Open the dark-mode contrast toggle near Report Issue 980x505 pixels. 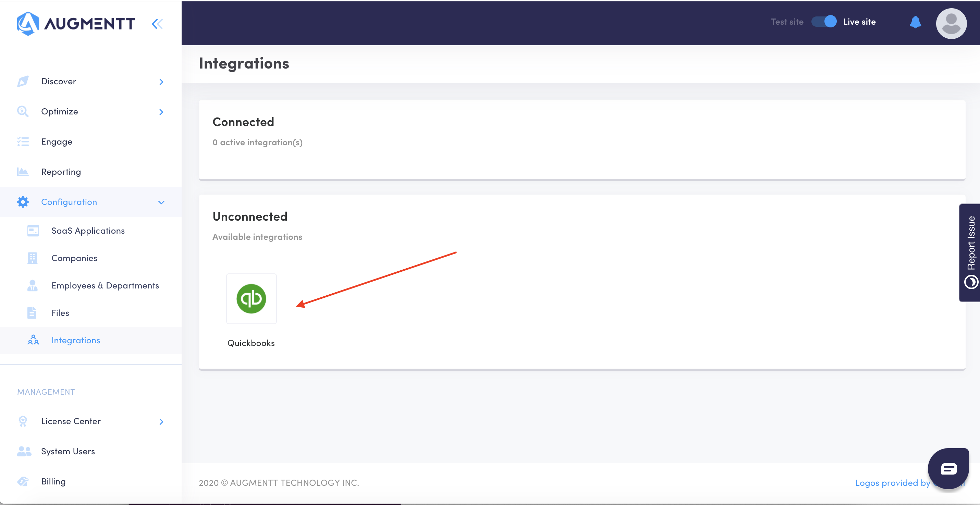pyautogui.click(x=972, y=282)
